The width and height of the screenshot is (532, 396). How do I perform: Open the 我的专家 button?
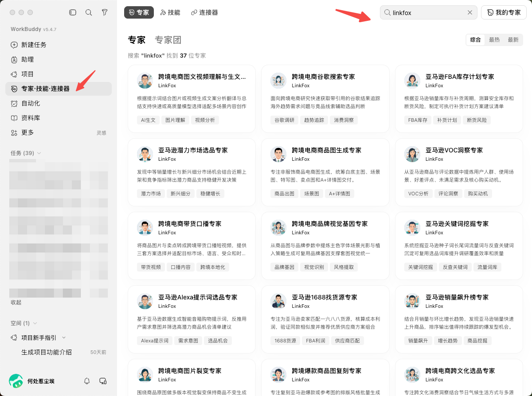504,12
